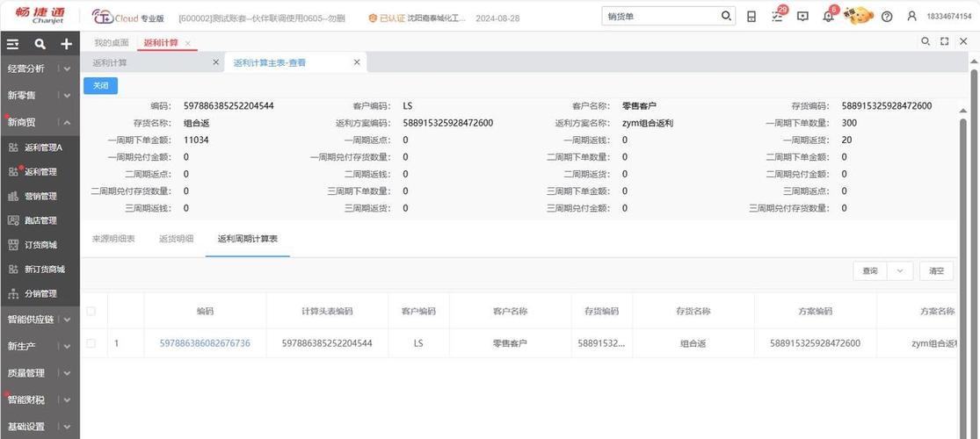Screen dimensions: 980x439
Task: Click the 清空 button
Action: click(x=936, y=271)
